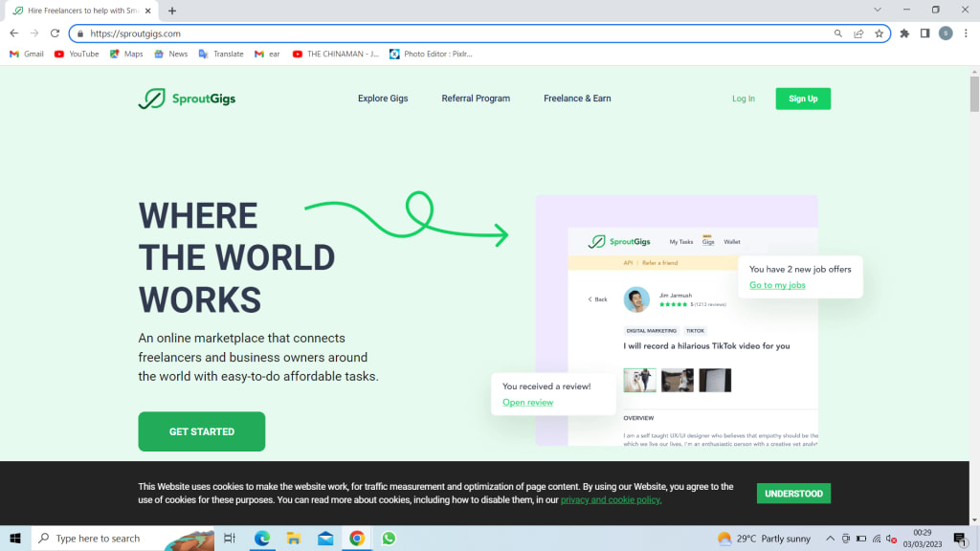Open the Extensions puzzle icon

tap(904, 33)
